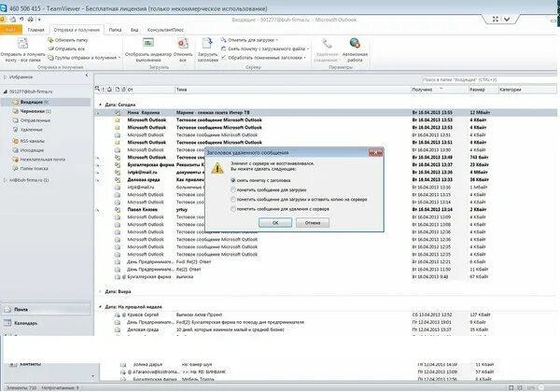Click Удаленное соединение phone icon

coord(327,44)
